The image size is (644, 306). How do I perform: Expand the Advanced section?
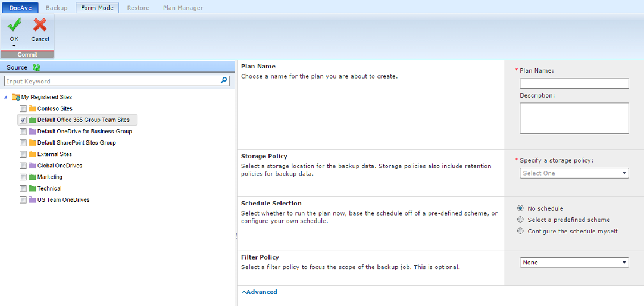(x=259, y=292)
